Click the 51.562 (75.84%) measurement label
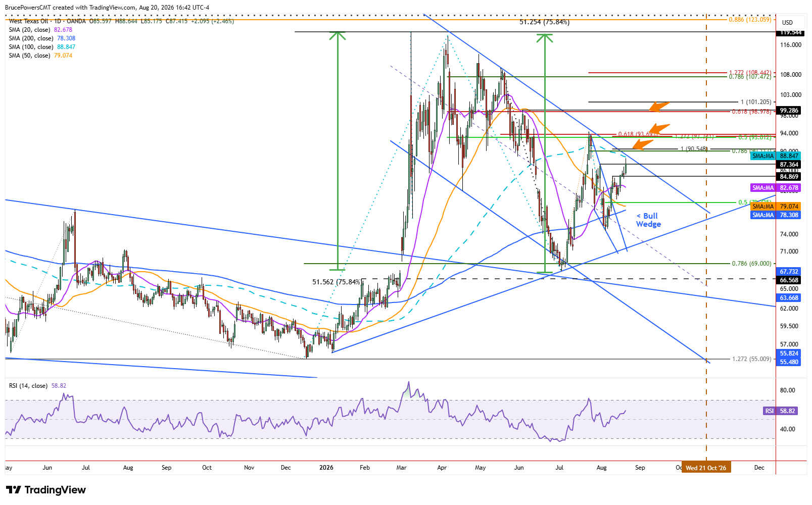 click(x=337, y=282)
